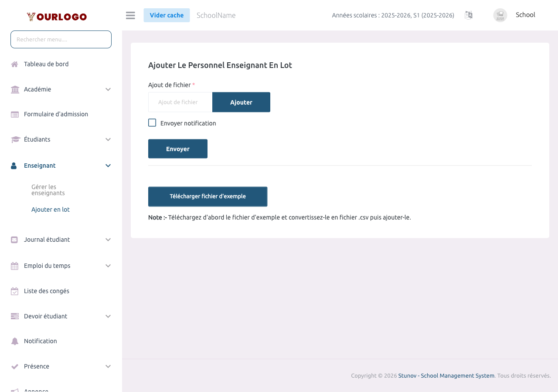This screenshot has height=392, width=558.
Task: Click the Emploi du temps calendar icon
Action: [14, 265]
